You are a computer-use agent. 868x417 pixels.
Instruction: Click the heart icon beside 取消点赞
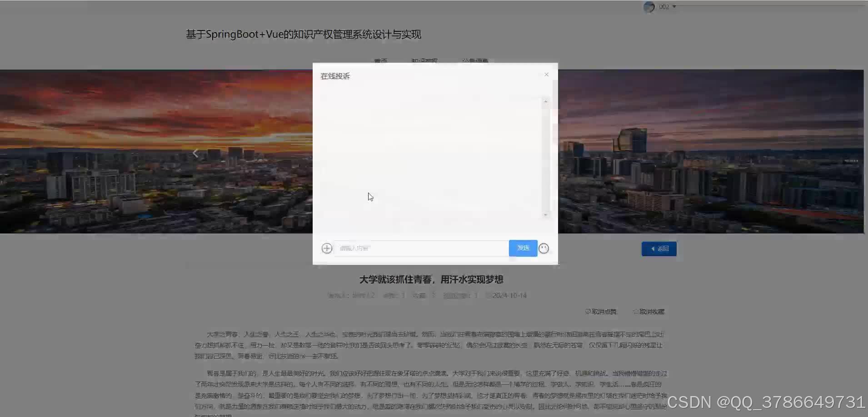(588, 311)
